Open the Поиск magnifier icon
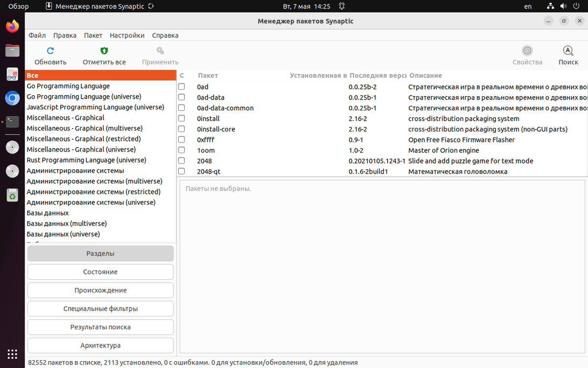This screenshot has width=588, height=368. click(x=568, y=51)
